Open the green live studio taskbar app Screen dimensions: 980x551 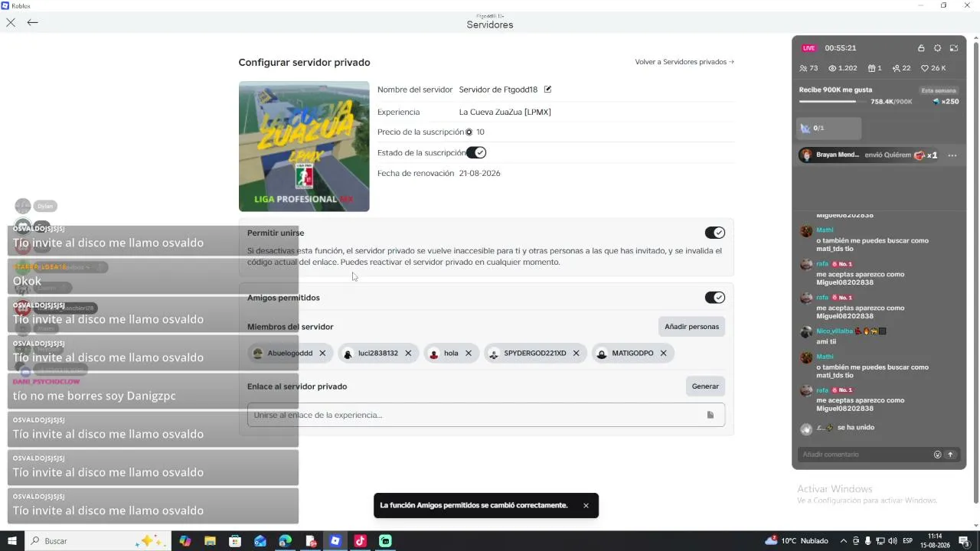coord(385,541)
